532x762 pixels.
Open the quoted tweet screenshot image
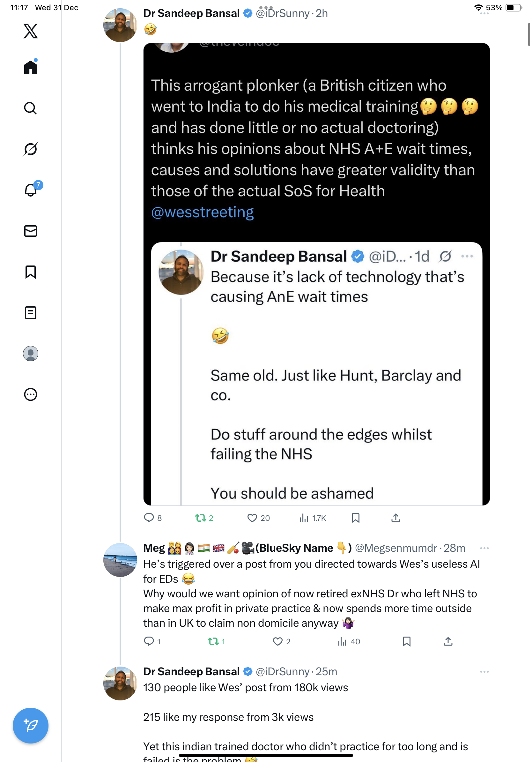point(316,274)
